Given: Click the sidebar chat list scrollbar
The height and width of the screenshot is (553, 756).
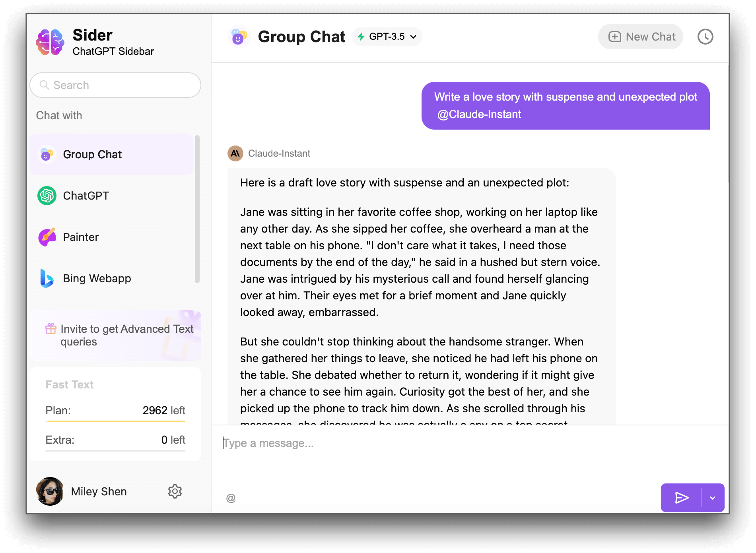Looking at the screenshot, I should [x=197, y=209].
